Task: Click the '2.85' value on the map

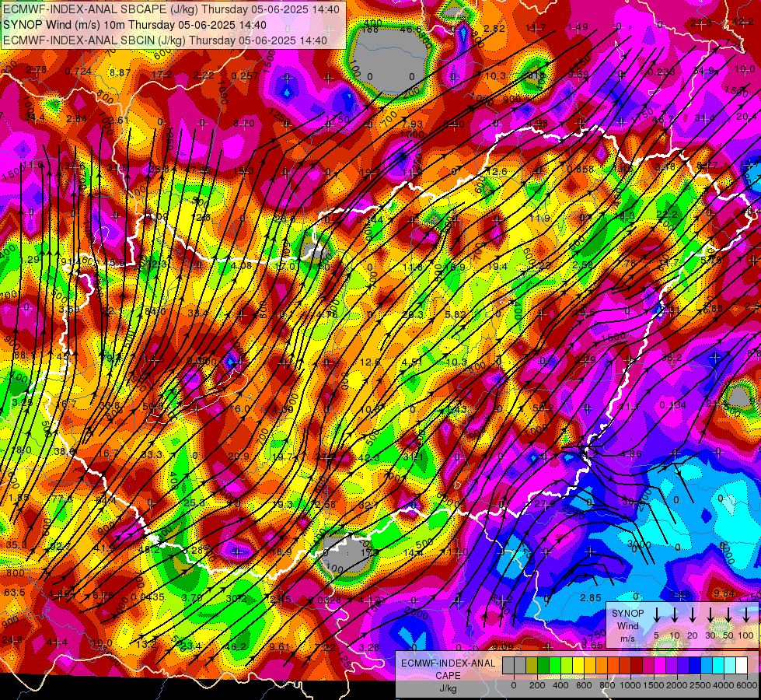Action: (x=591, y=598)
